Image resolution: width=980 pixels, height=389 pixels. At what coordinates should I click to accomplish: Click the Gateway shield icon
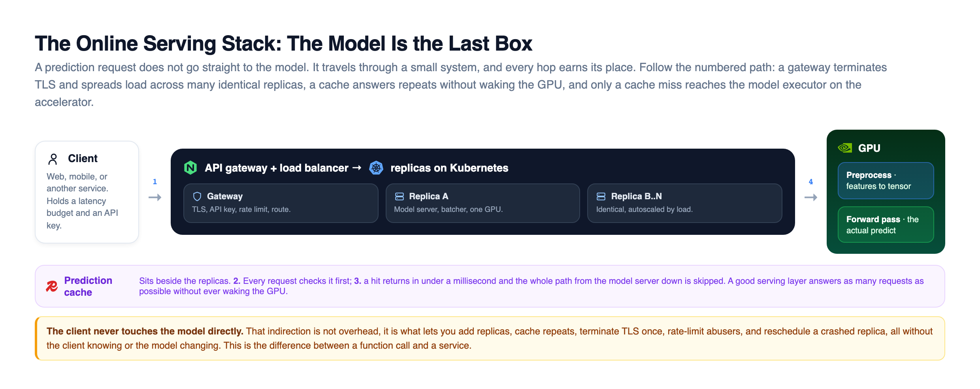coord(197,196)
